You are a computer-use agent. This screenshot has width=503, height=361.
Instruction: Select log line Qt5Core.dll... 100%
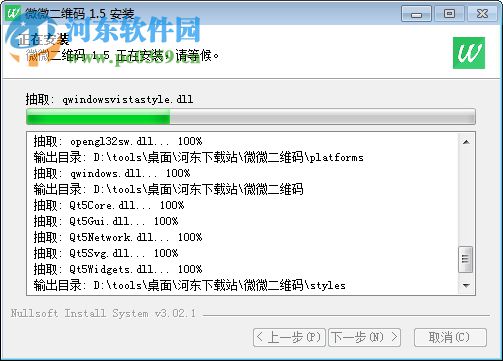[x=109, y=205]
